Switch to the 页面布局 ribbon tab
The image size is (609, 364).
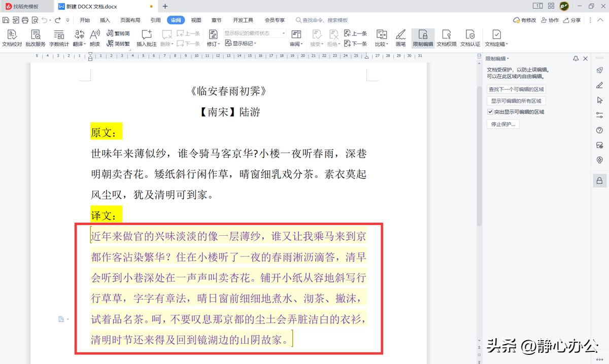click(x=132, y=20)
